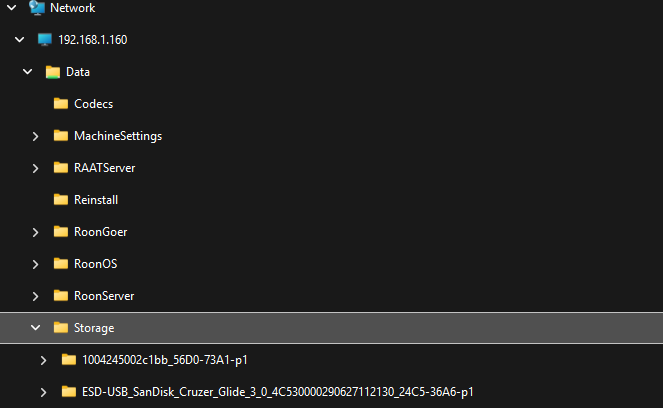Expand the RoonServer folder chevron

(36, 296)
